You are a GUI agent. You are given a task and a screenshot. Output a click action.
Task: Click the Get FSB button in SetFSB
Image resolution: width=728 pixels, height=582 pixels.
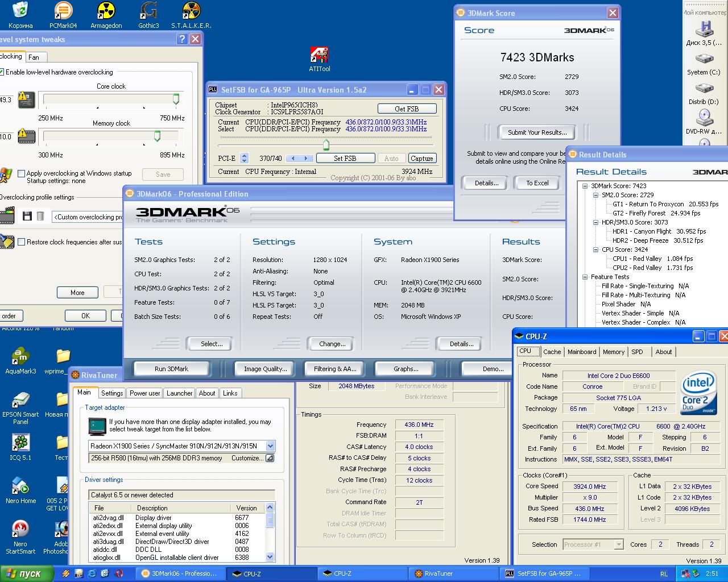[x=407, y=109]
